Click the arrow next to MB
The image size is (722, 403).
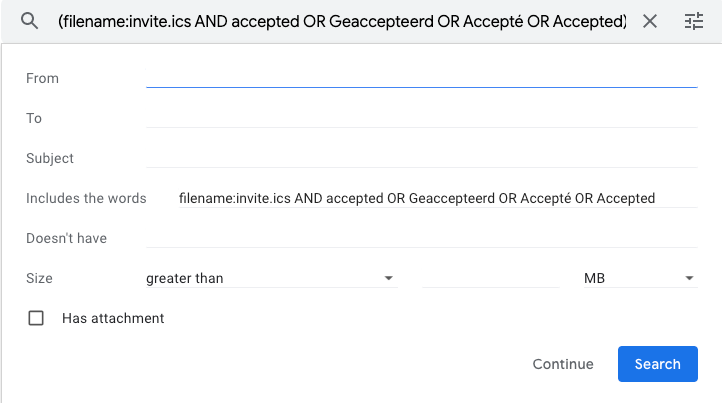coord(689,278)
